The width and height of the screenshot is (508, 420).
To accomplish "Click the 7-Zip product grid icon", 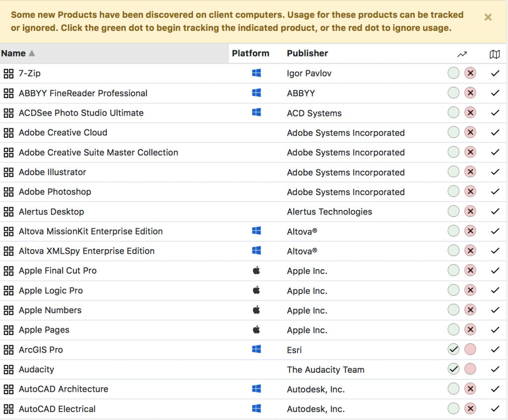I will pyautogui.click(x=9, y=73).
